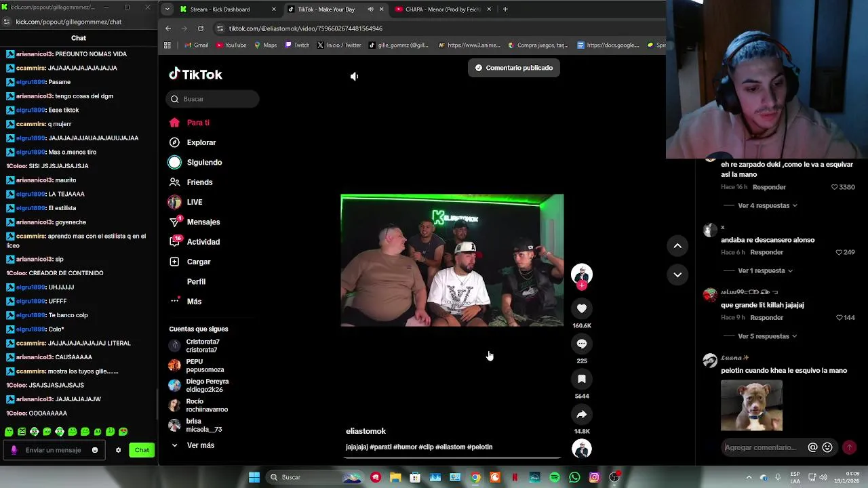This screenshot has width=868, height=488.
Task: Open Spotify from the taskbar
Action: 555,477
